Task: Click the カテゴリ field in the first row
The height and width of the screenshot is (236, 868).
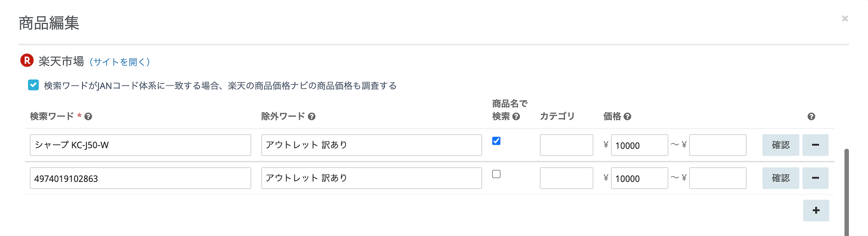Action: tap(566, 145)
